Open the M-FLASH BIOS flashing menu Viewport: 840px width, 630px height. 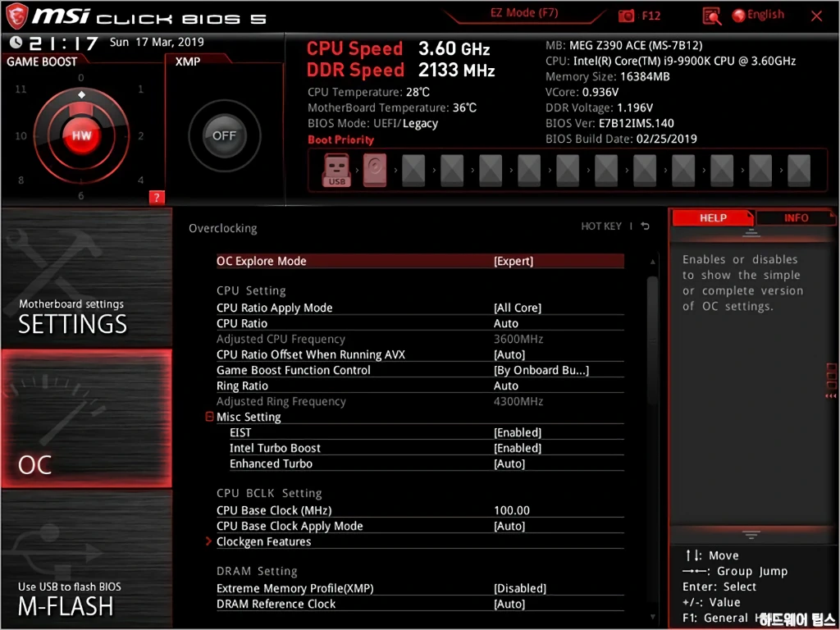tap(87, 559)
